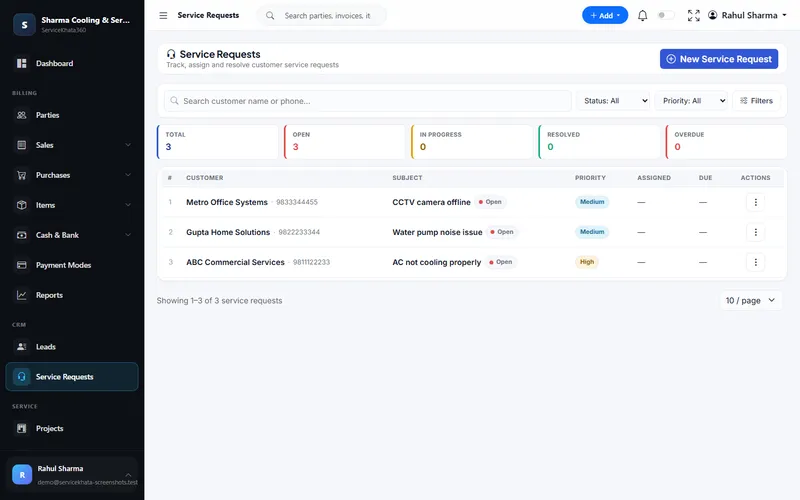This screenshot has height=500, width=800.
Task: Open actions menu for Gupta Home Solutions
Action: tap(755, 232)
